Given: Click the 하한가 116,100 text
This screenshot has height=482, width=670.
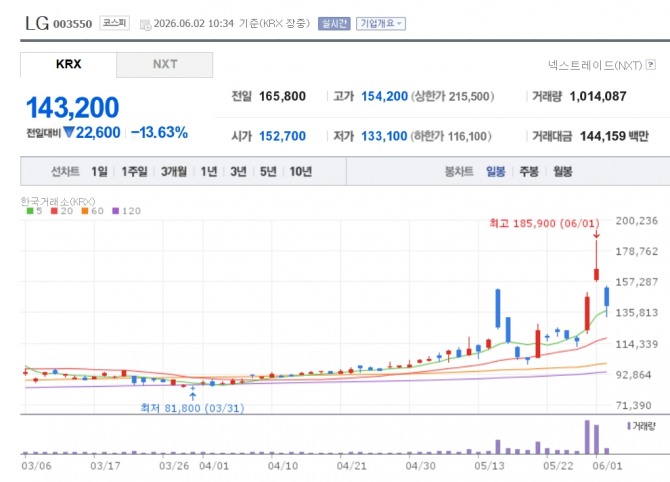Looking at the screenshot, I should (x=451, y=136).
